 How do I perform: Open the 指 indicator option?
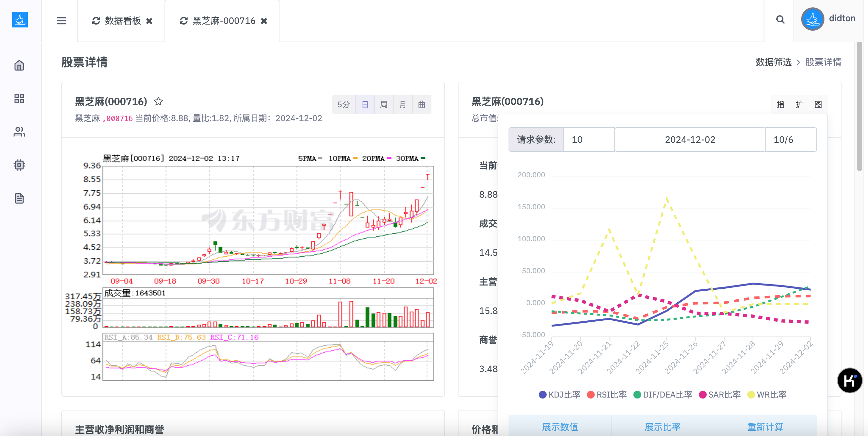pos(780,105)
